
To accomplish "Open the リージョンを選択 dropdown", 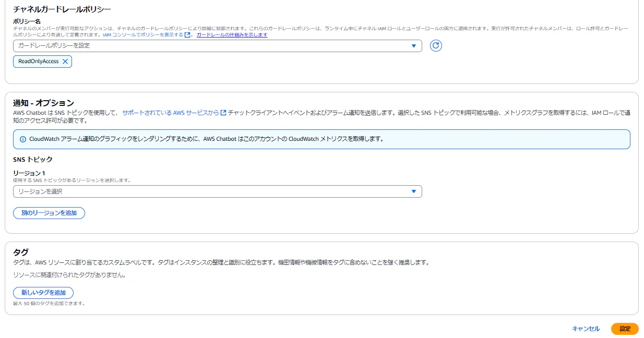I will click(x=218, y=191).
